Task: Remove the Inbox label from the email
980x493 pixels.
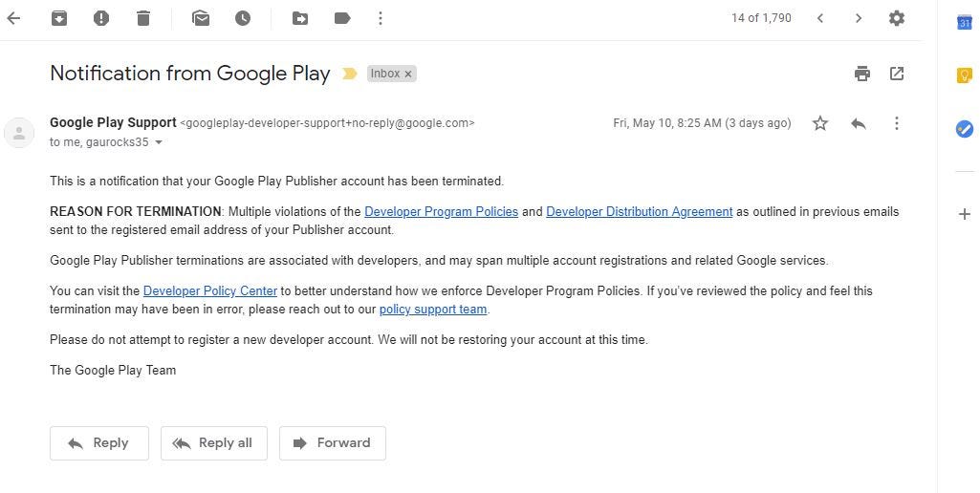Action: (408, 74)
